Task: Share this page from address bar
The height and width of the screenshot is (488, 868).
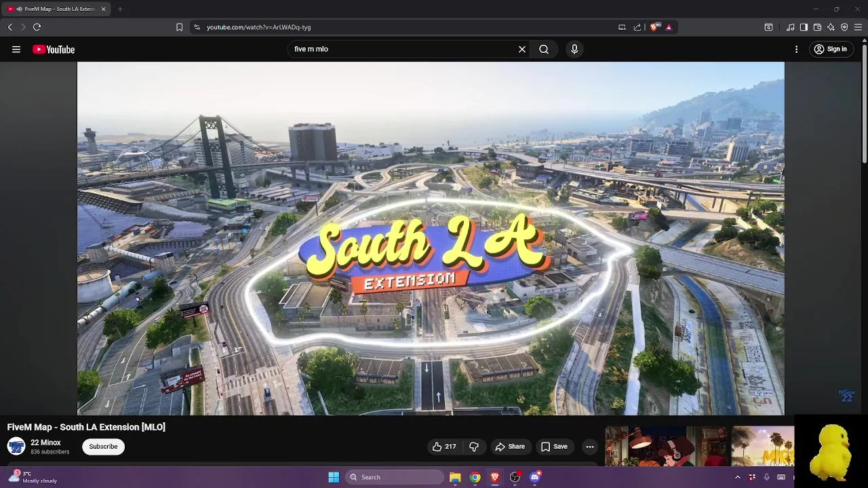Action: point(637,27)
